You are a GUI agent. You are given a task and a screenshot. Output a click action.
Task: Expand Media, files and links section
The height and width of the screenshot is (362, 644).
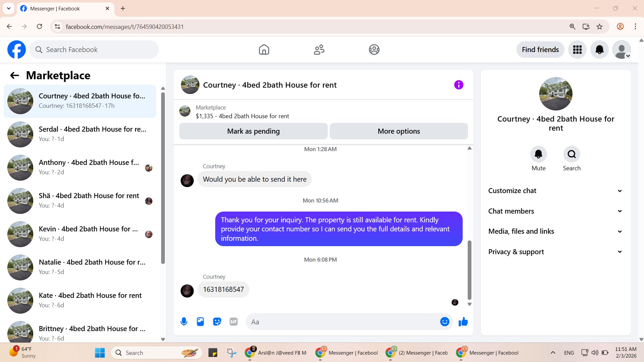555,231
